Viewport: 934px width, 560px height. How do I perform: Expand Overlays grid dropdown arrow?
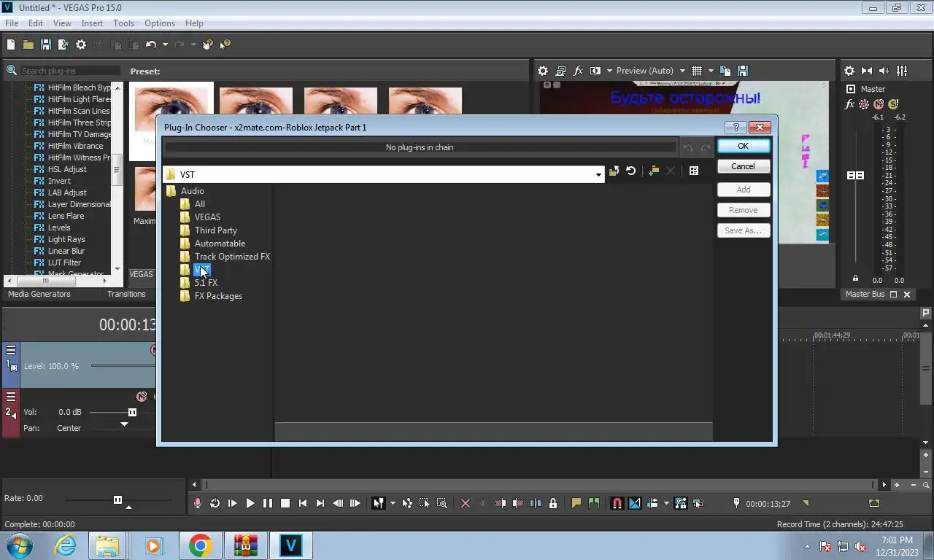click(711, 71)
